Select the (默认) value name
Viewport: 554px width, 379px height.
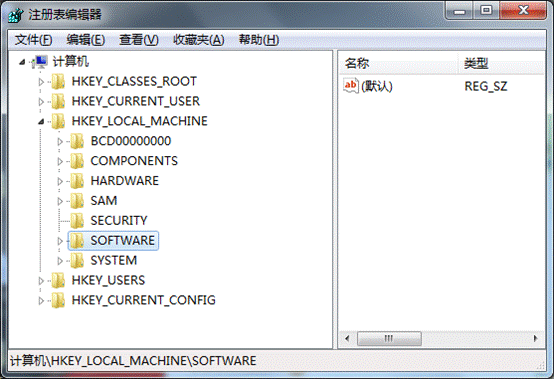click(x=377, y=86)
